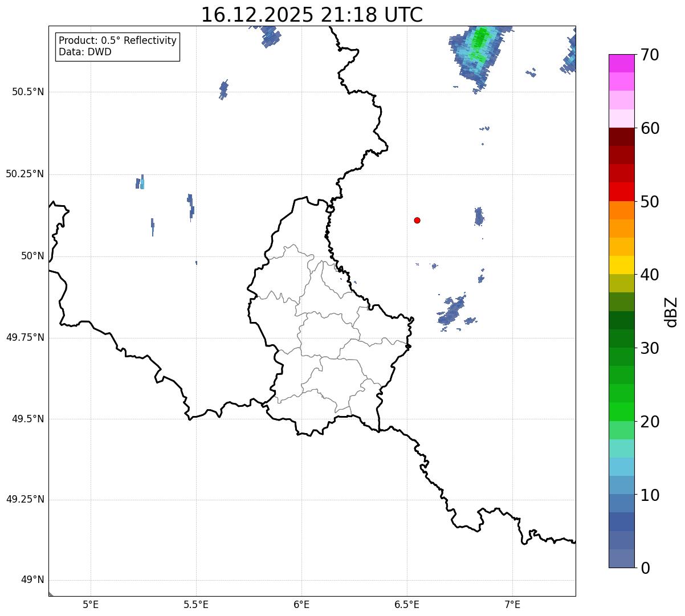Click the plot title showing 21:18 UTC
The width and height of the screenshot is (685, 616).
click(312, 15)
